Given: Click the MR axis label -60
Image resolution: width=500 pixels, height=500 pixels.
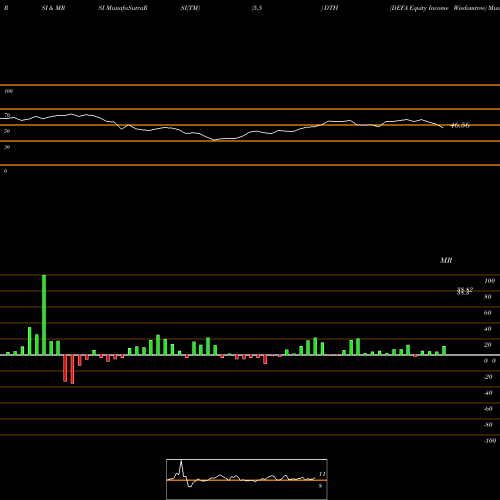Looking at the screenshot, I should [488, 409].
